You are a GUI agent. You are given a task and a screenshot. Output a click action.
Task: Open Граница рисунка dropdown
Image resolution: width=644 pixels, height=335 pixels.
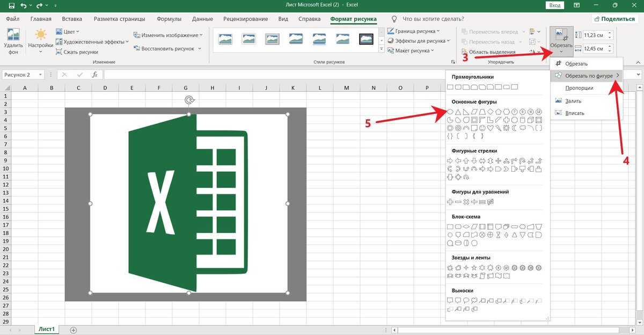(413, 31)
